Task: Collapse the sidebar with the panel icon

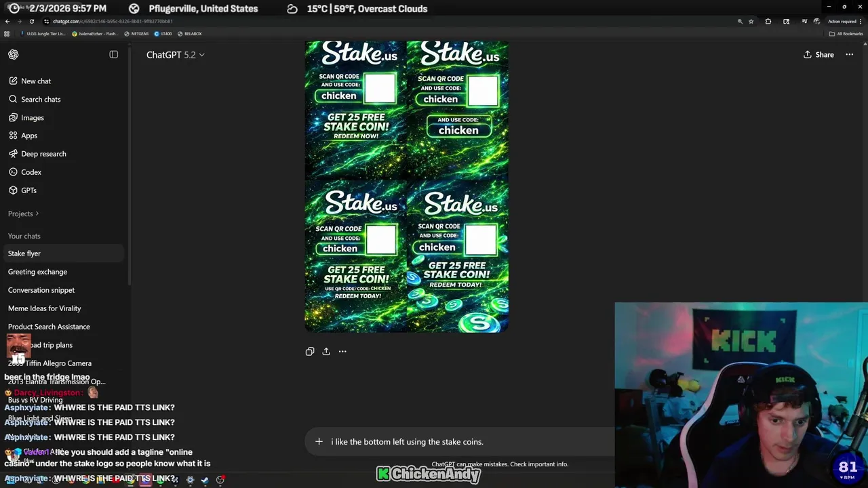Action: (x=114, y=54)
